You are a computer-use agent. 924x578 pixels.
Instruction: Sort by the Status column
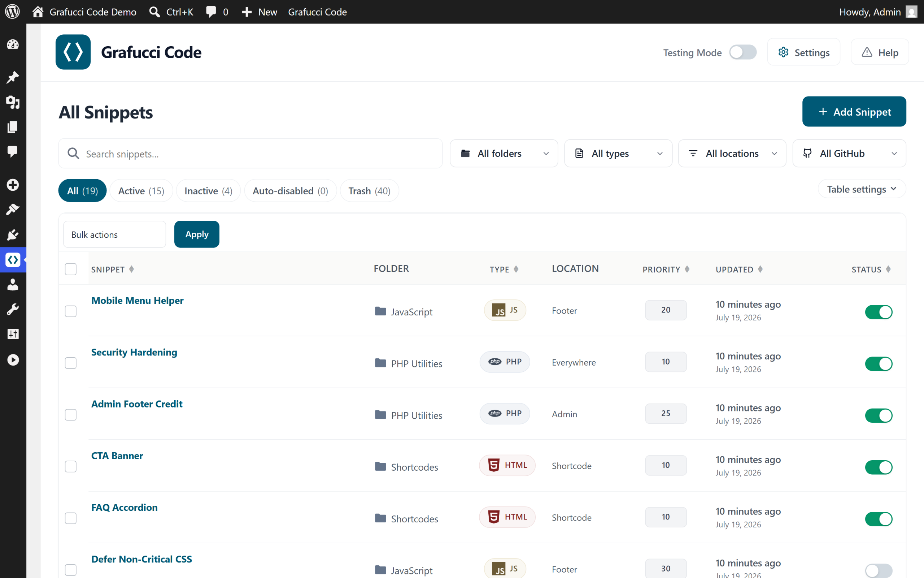coord(871,269)
